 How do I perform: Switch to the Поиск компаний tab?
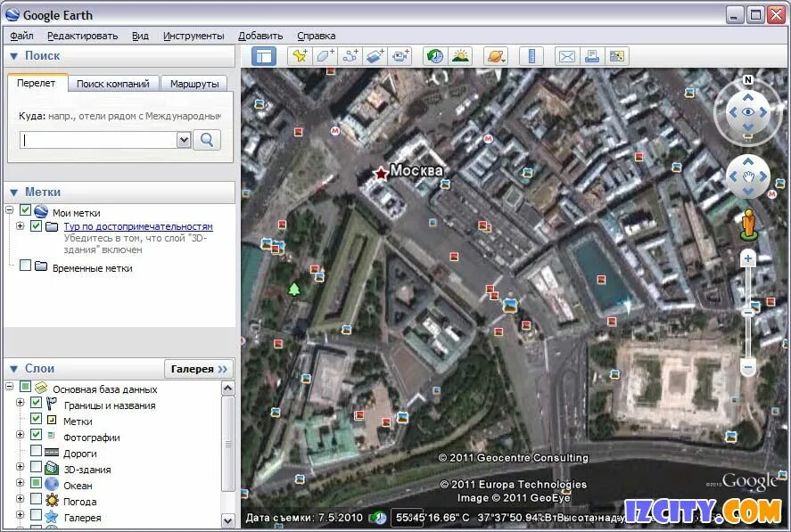113,84
